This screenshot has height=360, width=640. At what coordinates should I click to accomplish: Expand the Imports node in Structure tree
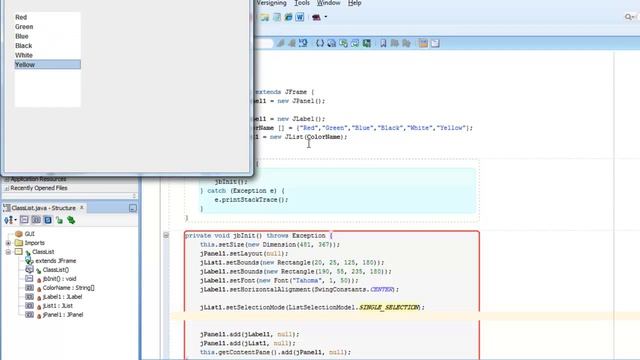click(8, 243)
